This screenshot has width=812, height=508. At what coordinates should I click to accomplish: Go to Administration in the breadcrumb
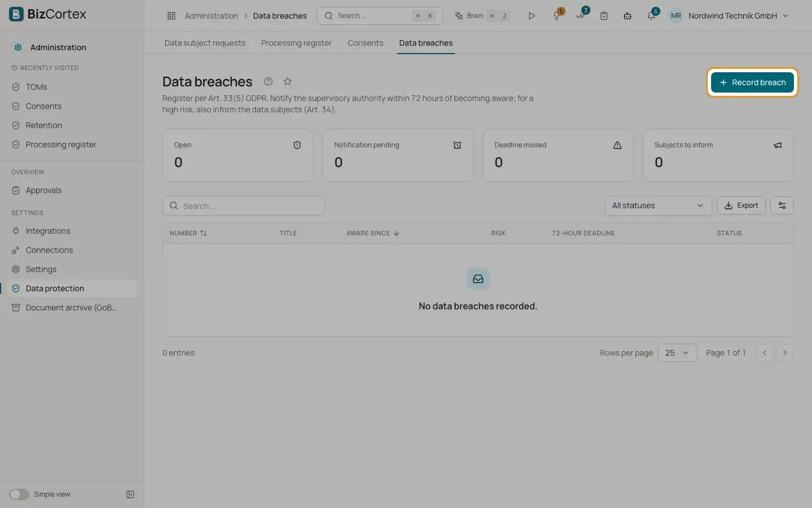click(x=211, y=16)
